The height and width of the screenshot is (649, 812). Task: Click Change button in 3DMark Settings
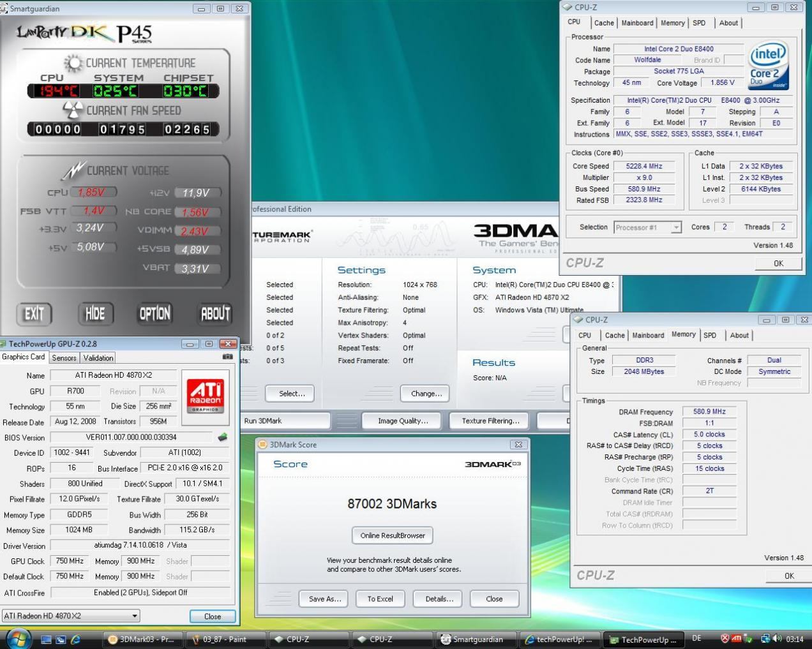426,394
